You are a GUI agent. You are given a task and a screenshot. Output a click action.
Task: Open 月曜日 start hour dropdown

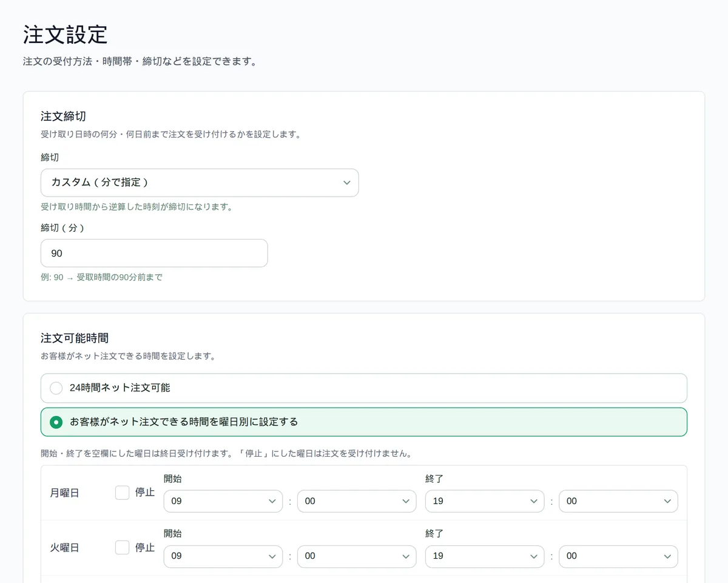point(223,501)
